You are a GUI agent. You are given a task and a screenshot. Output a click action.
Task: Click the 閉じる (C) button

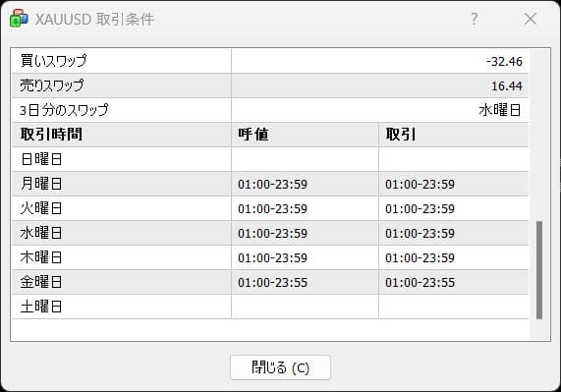click(x=280, y=367)
